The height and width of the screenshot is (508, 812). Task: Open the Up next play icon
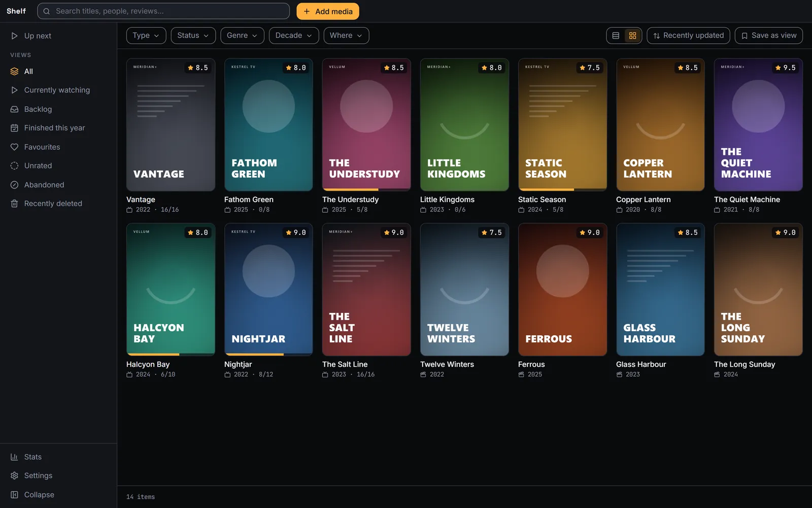(x=14, y=36)
